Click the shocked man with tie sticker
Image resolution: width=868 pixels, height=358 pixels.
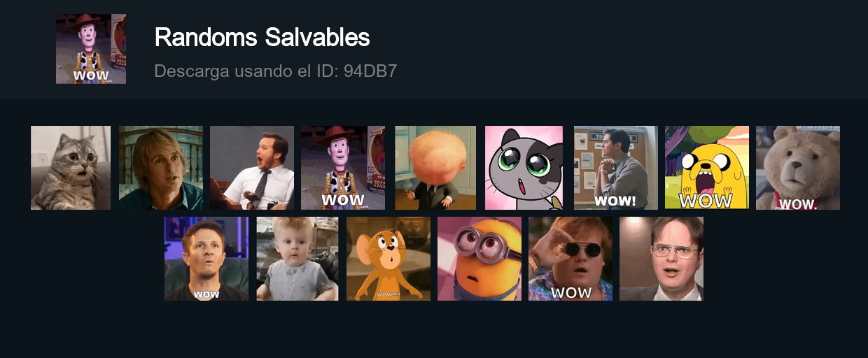(x=252, y=168)
